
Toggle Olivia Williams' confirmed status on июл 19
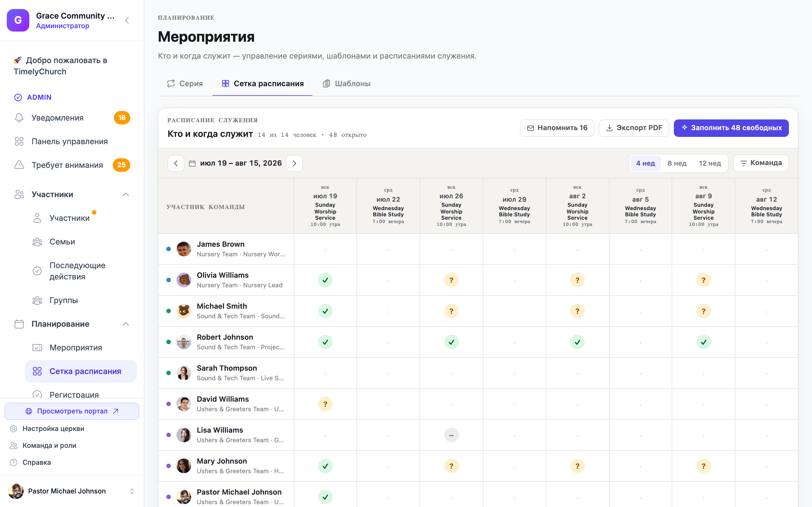325,280
